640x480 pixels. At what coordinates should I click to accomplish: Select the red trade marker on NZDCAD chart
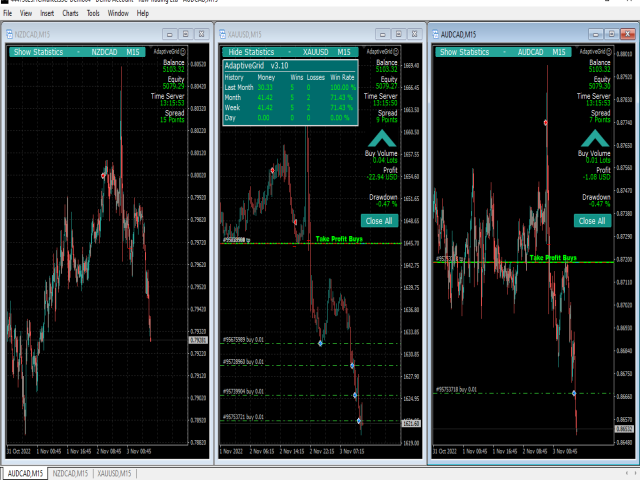[x=103, y=175]
